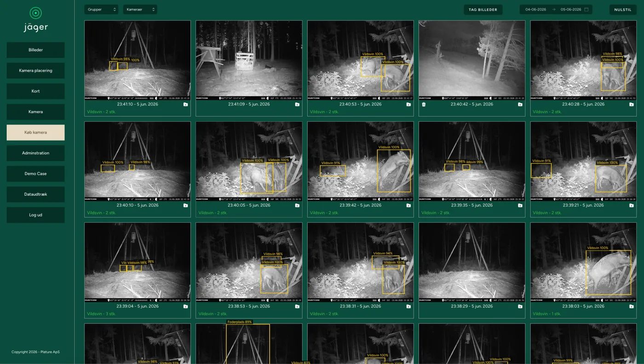
Task: Click the folder icon on the 23:38:31 card
Action: (408, 306)
